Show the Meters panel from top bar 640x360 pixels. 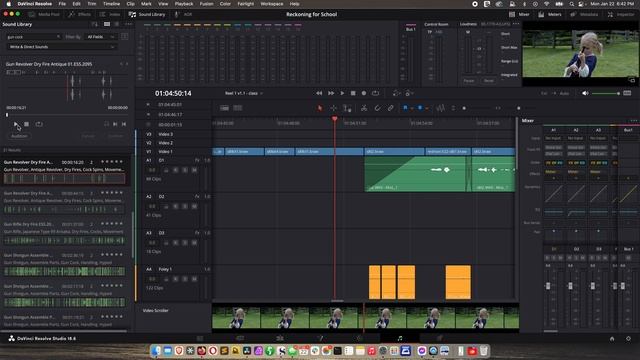tap(550, 14)
